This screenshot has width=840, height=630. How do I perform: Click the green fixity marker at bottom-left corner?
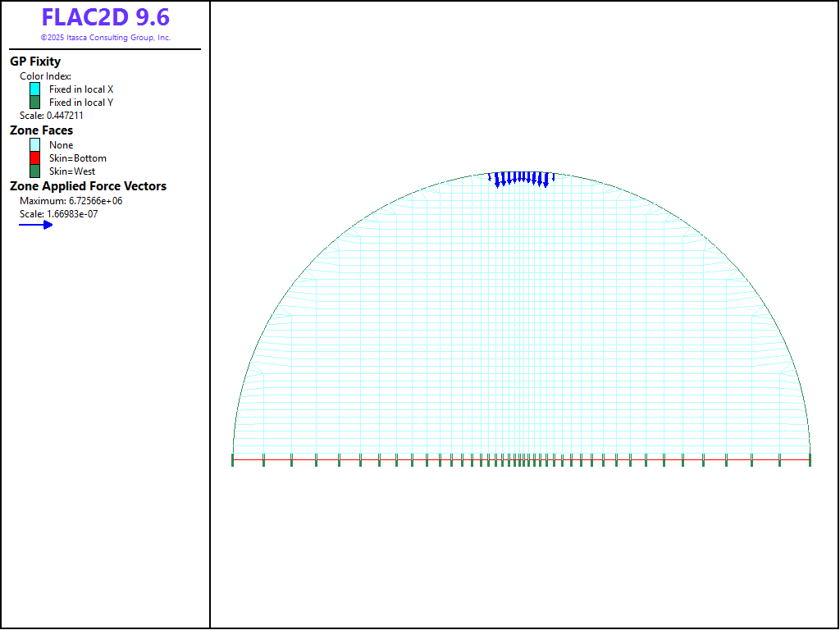[233, 460]
